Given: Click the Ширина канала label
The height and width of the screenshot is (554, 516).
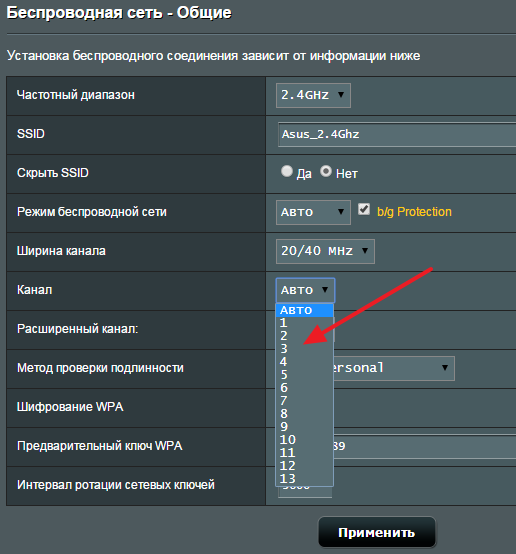Looking at the screenshot, I should pos(61,251).
